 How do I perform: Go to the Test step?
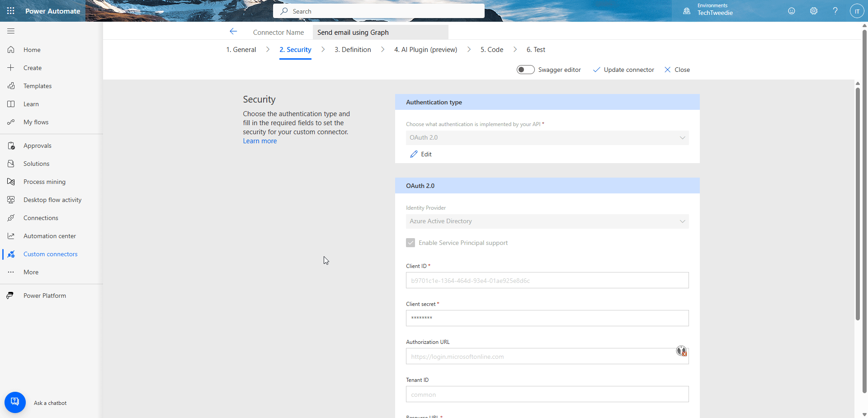click(x=536, y=50)
